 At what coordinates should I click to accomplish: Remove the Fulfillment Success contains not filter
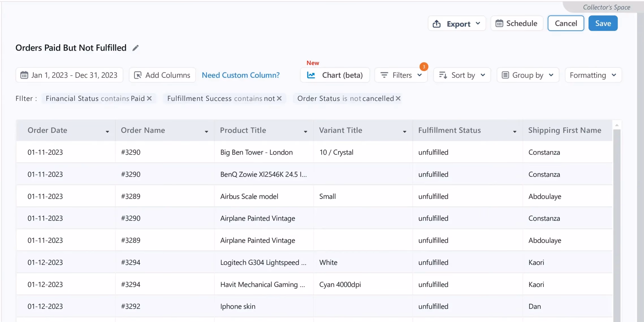tap(279, 98)
